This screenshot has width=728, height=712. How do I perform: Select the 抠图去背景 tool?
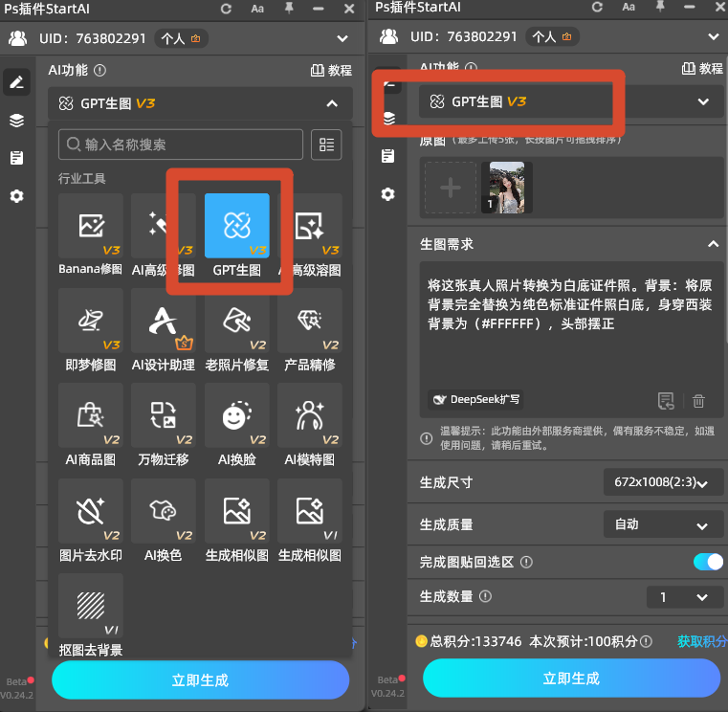(91, 606)
